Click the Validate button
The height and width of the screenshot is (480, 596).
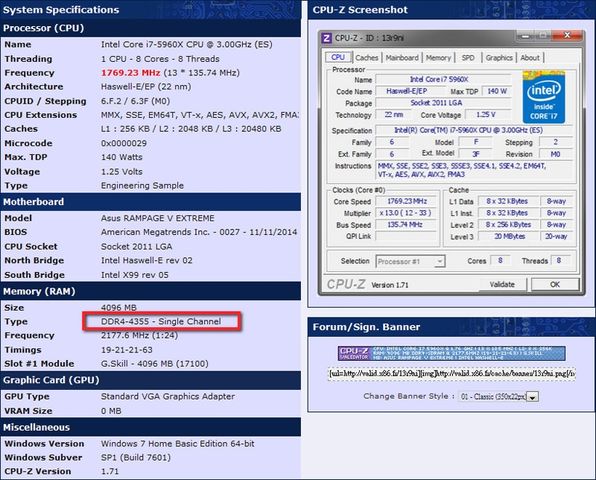(x=502, y=284)
